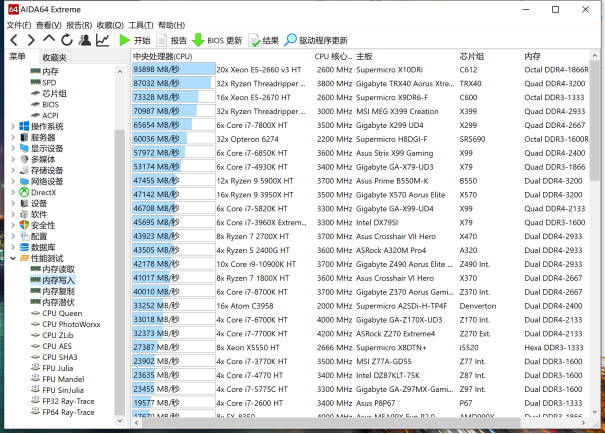This screenshot has width=605, height=434.
Task: Click the refresh toolbar icon
Action: tap(67, 40)
